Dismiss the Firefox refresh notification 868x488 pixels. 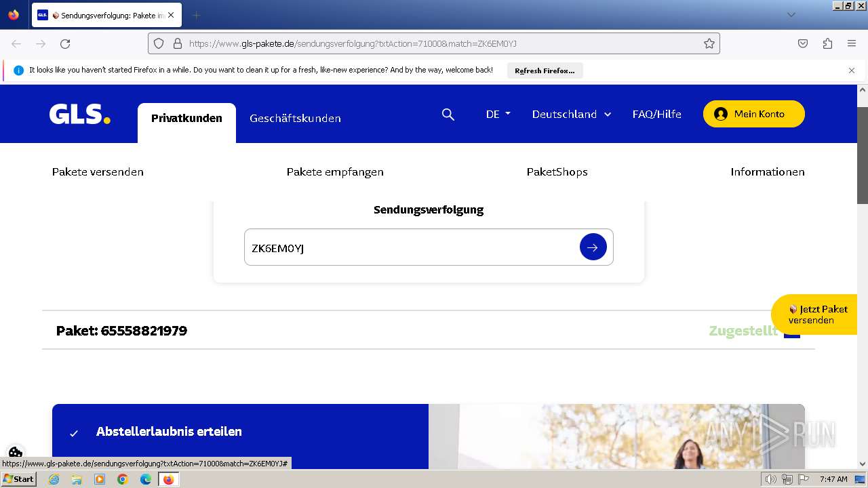852,70
